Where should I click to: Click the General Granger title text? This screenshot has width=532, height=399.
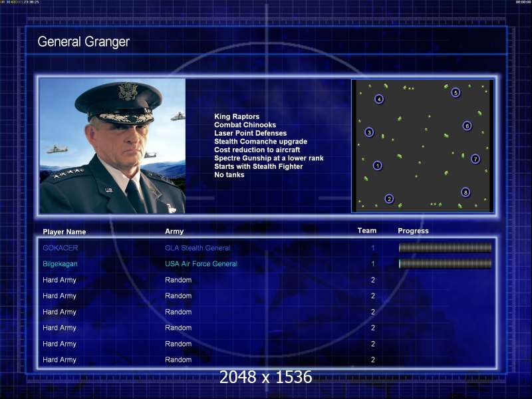pos(84,42)
